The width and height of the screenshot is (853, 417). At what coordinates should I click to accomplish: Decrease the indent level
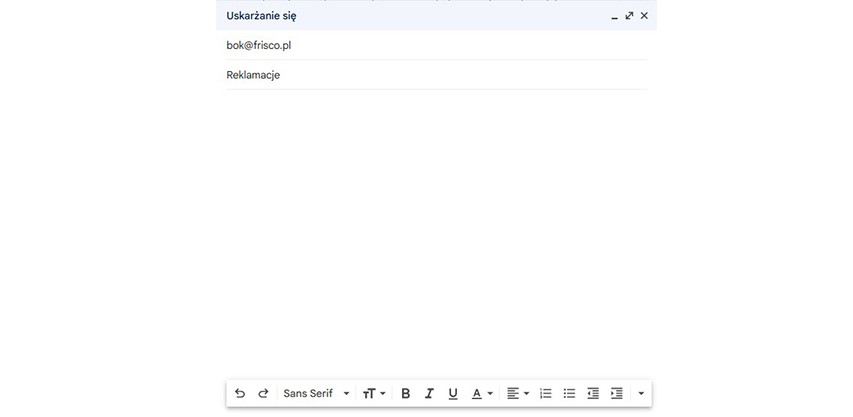point(593,393)
